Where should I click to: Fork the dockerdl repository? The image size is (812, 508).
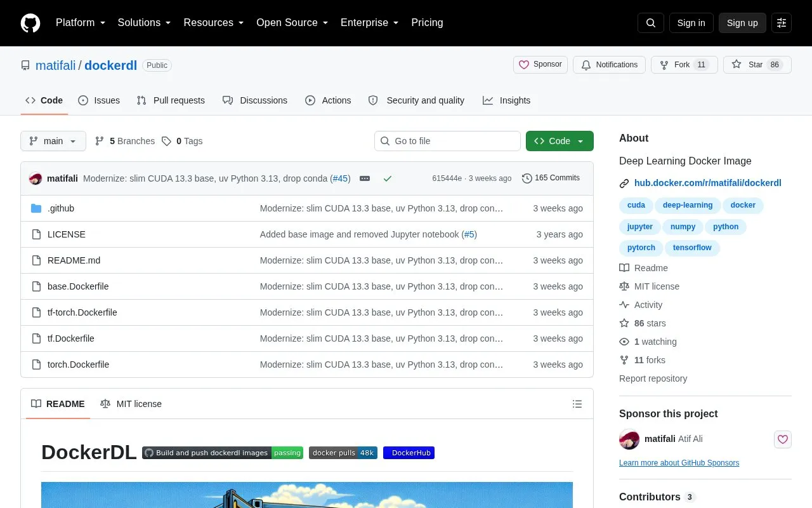684,65
